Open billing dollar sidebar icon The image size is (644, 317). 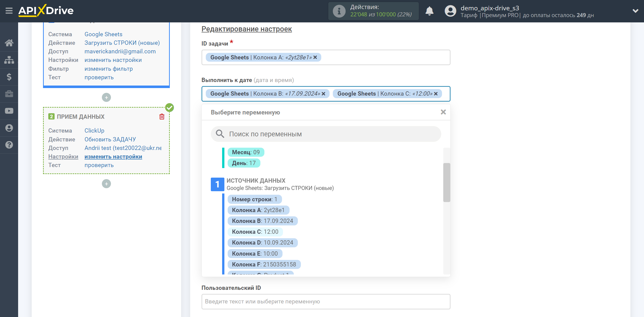tap(9, 77)
